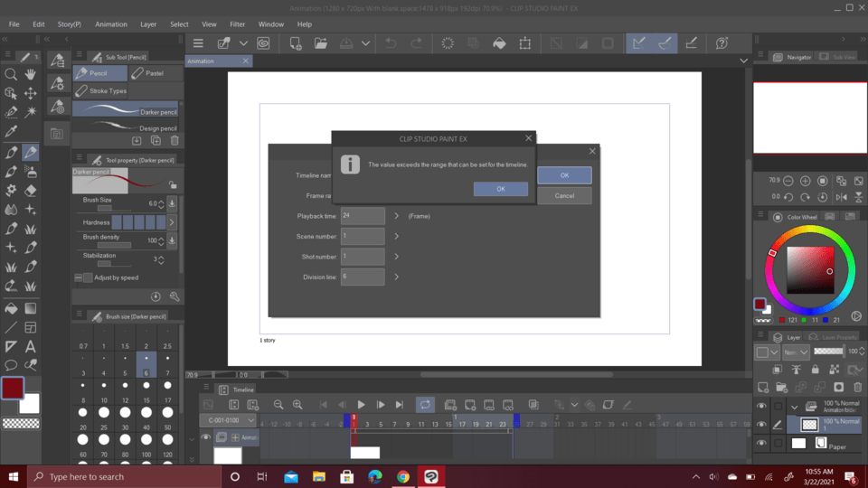The image size is (868, 488).
Task: Enable Adjust by speed checkbox
Action: coord(88,277)
